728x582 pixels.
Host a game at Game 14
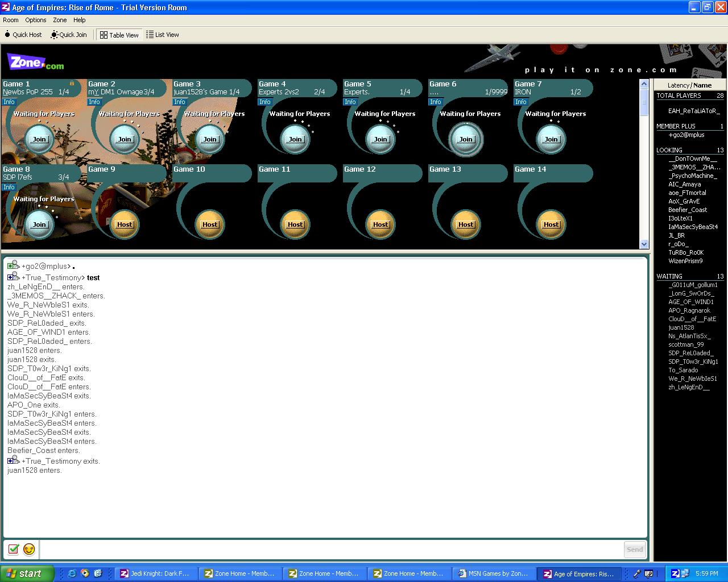click(x=551, y=225)
